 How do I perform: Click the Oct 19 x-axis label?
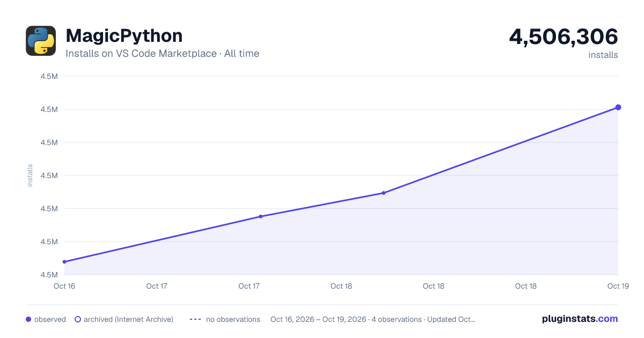618,286
